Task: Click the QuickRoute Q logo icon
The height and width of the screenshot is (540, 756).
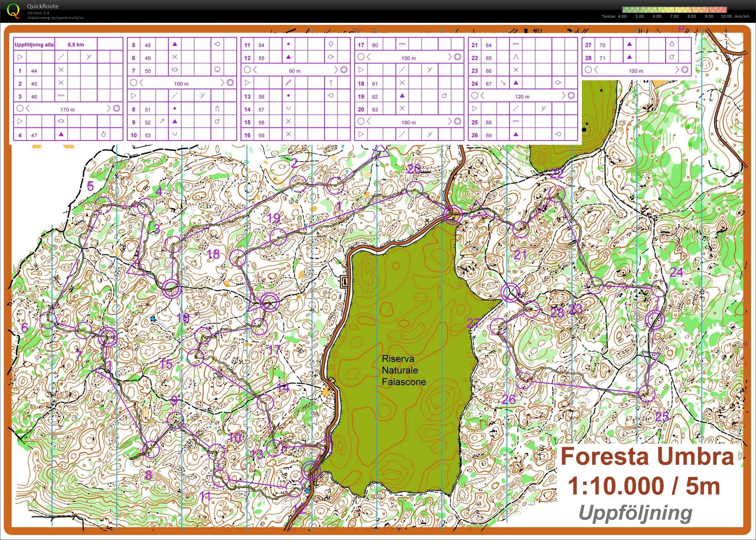Action: (x=13, y=11)
